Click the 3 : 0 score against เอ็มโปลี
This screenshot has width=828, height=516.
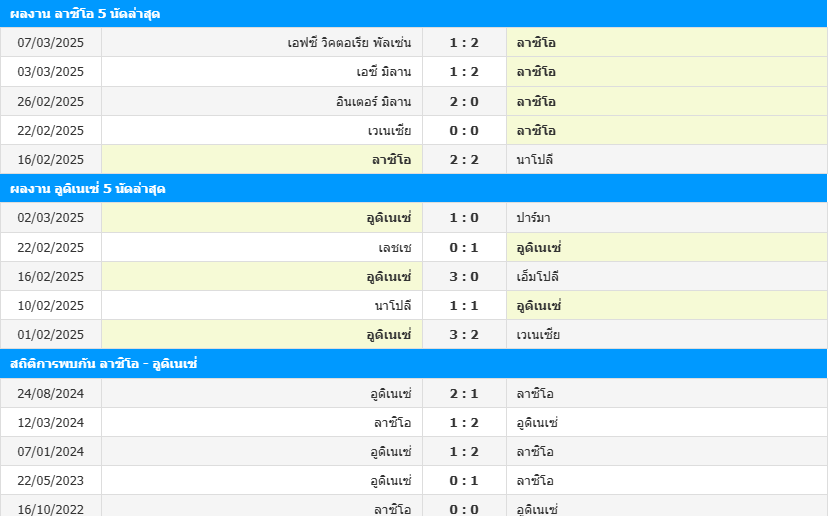coord(464,276)
